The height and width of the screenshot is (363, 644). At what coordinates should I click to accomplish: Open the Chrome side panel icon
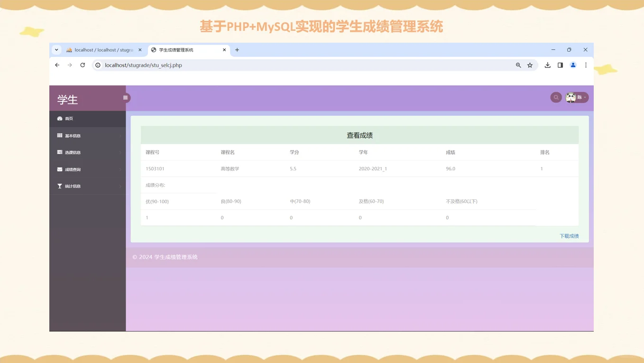(560, 65)
